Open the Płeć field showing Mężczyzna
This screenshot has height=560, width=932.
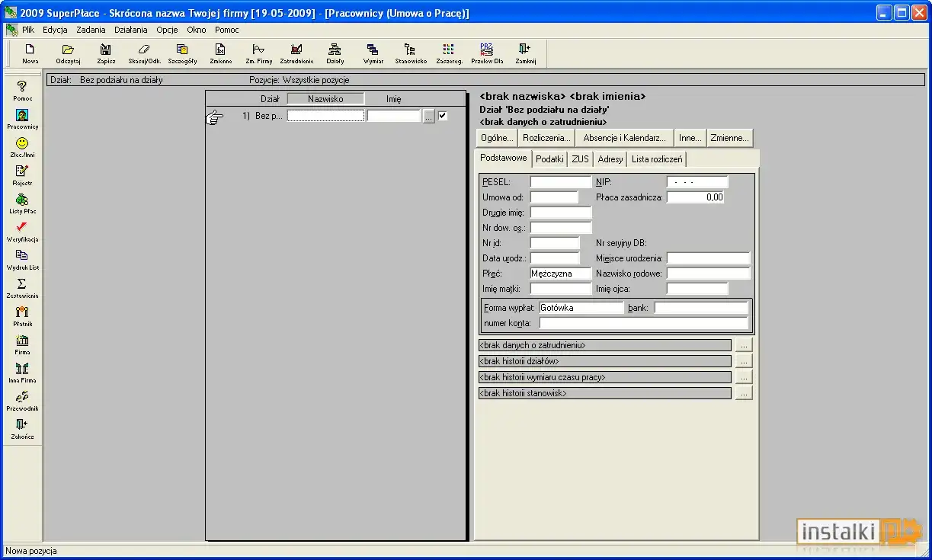[560, 274]
